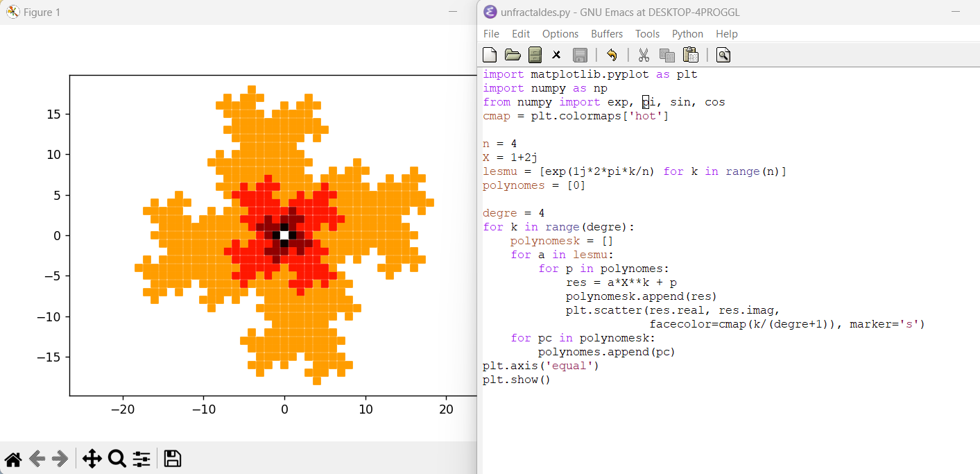Reset the plot view with Home

13,459
